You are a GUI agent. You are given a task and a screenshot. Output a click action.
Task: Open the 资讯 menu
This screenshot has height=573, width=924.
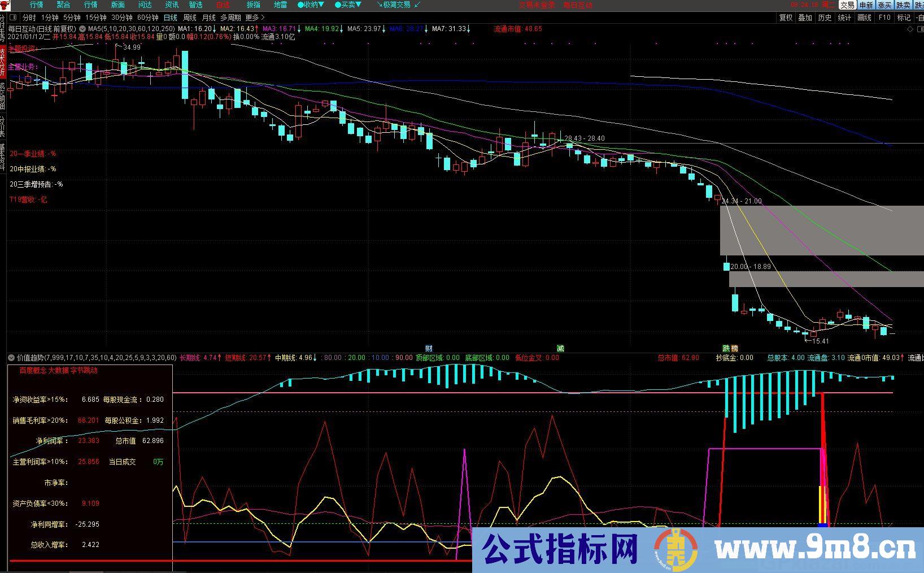pyautogui.click(x=172, y=5)
